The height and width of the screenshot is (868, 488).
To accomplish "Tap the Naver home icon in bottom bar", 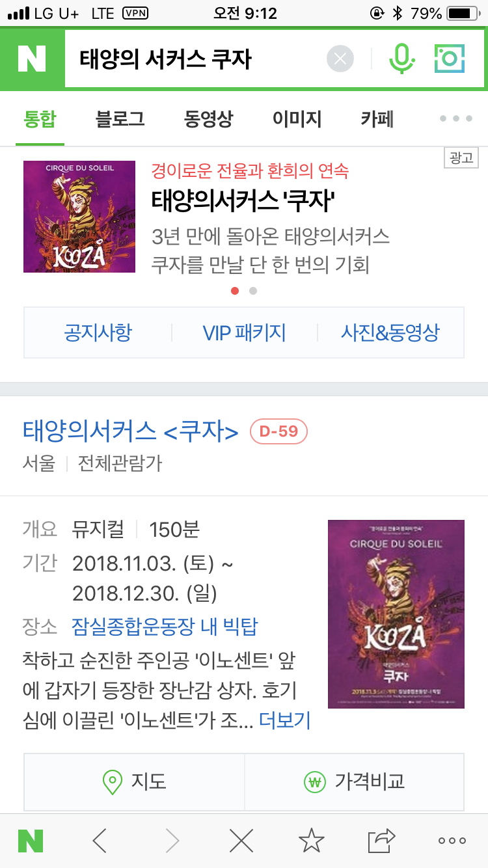I will tap(31, 841).
